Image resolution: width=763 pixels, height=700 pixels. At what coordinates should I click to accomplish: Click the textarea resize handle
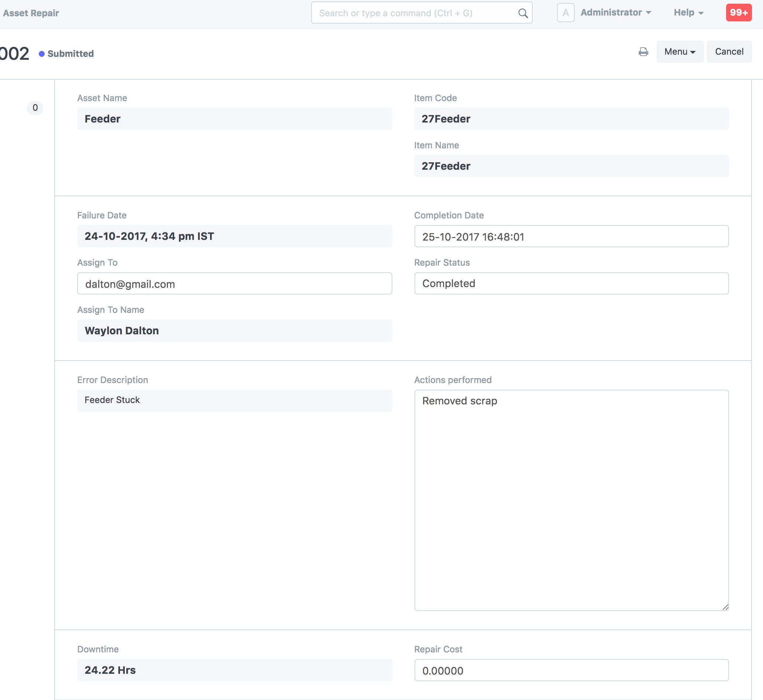pyautogui.click(x=725, y=607)
